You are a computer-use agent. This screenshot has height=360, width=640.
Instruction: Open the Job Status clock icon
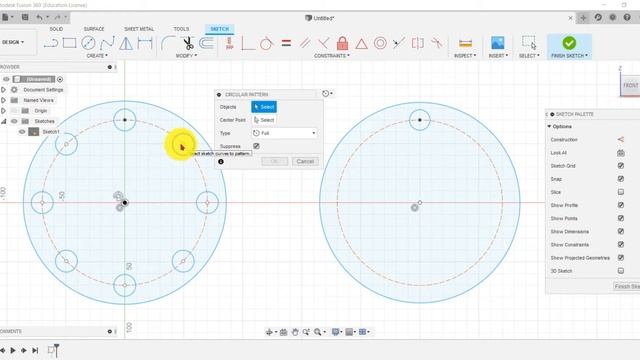pyautogui.click(x=598, y=17)
